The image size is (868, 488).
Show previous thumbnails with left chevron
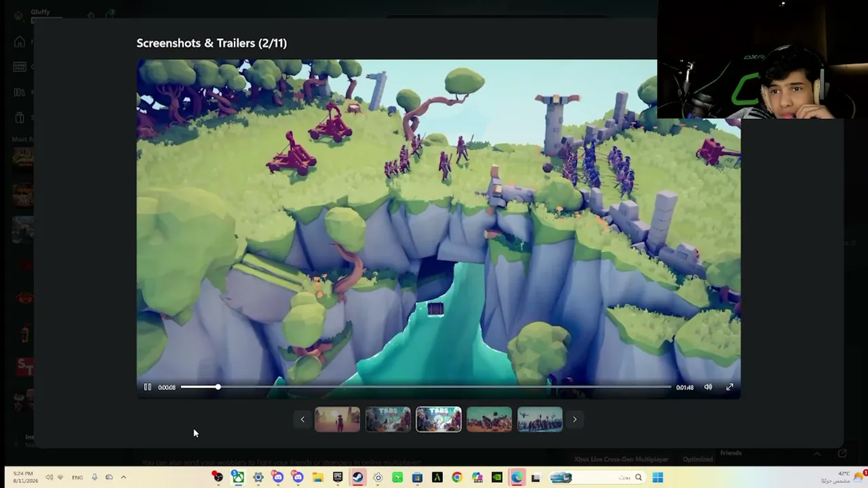[x=302, y=420]
